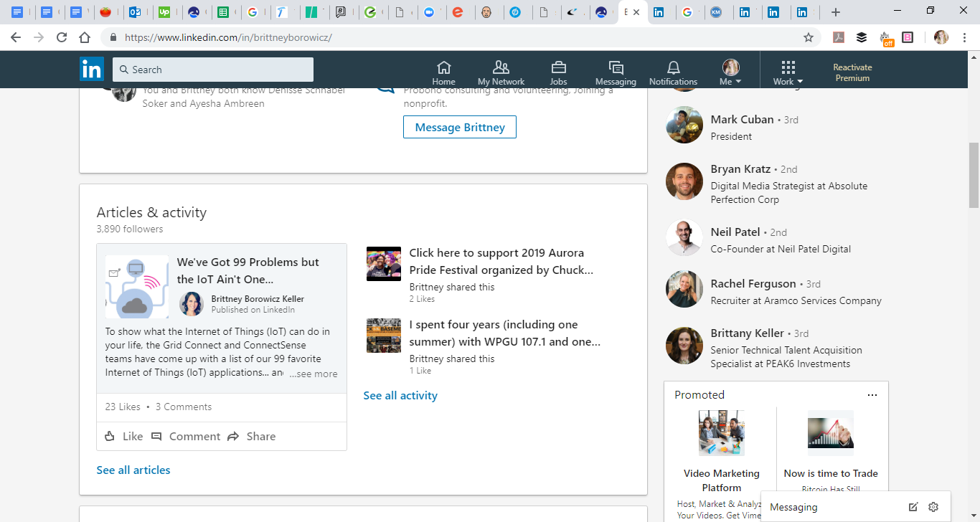
Task: Open Messaging from the top navigation
Action: pyautogui.click(x=616, y=72)
